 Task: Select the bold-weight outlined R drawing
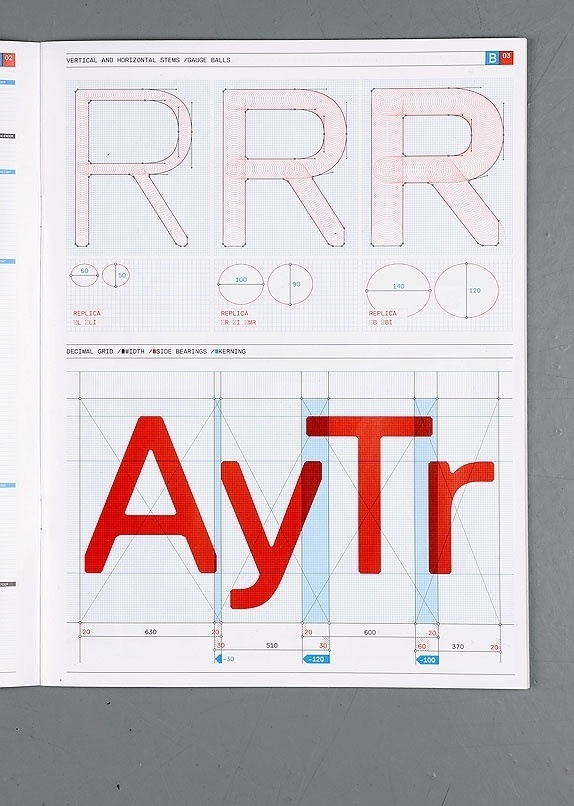point(437,168)
